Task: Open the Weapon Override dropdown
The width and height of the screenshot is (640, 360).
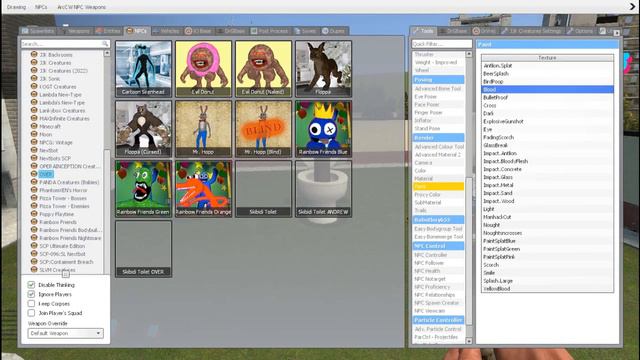Action: pyautogui.click(x=65, y=333)
